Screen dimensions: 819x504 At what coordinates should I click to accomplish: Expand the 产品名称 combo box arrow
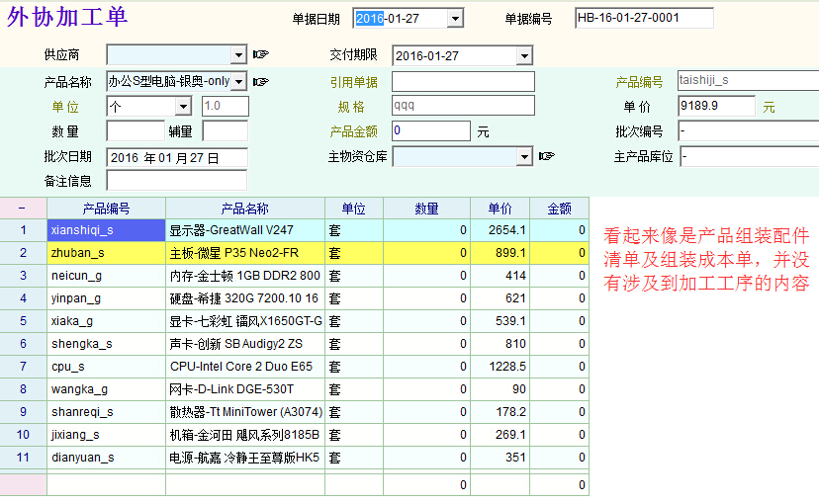pyautogui.click(x=238, y=81)
